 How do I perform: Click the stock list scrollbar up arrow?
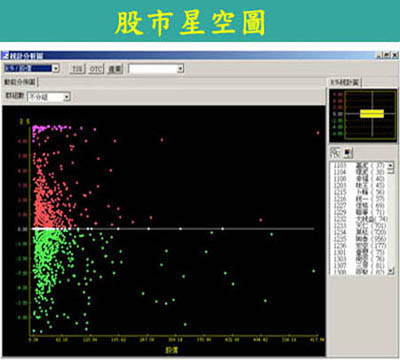point(391,165)
